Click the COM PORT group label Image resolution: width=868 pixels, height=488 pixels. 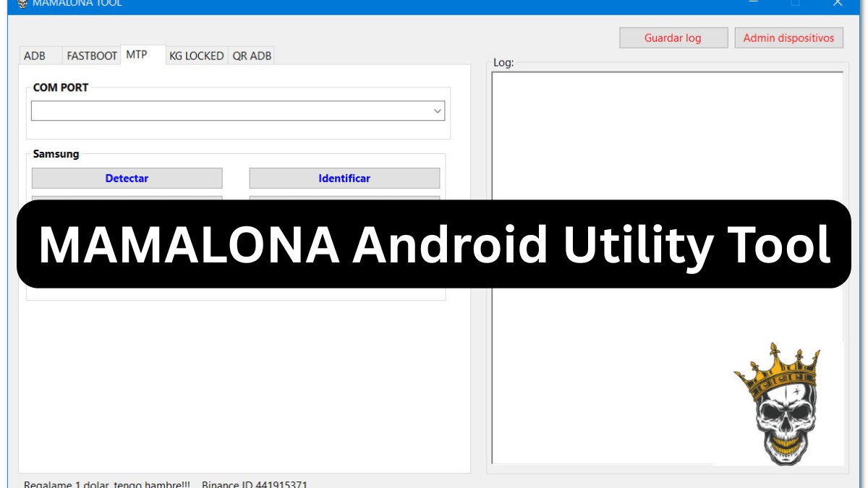tap(61, 87)
